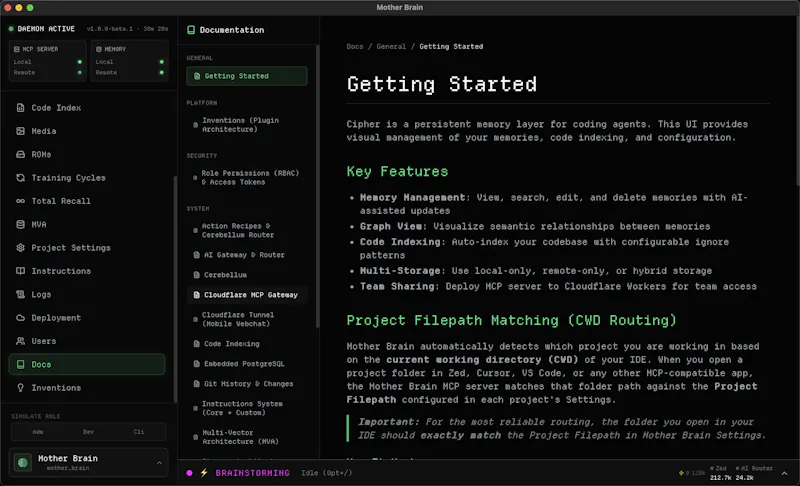Navigate to Project Settings
Image resolution: width=800 pixels, height=486 pixels.
(x=87, y=248)
